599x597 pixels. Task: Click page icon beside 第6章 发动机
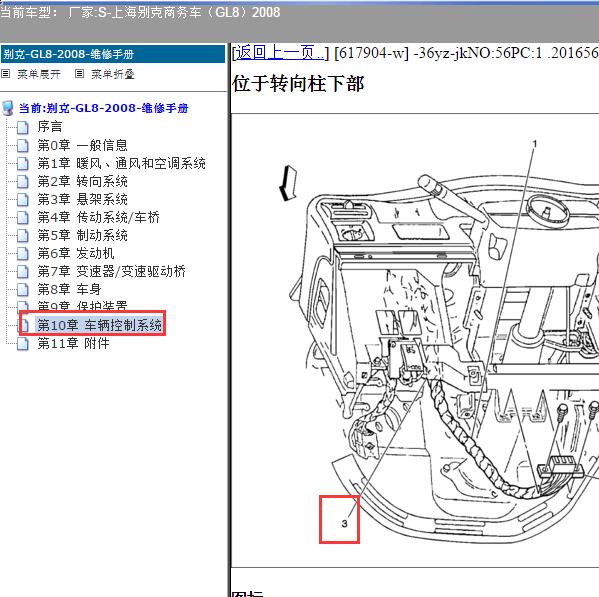click(x=23, y=254)
